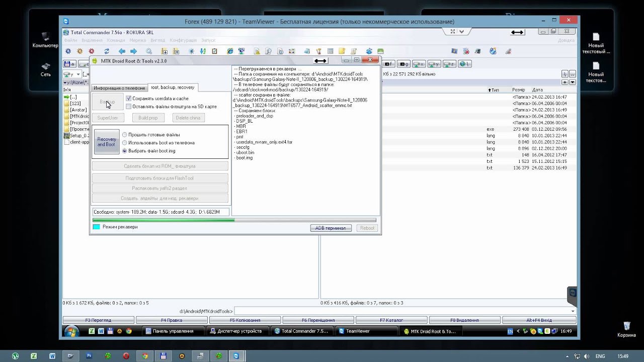Open the Команди menu in Total Commander
Viewport: 644px width, 362px height.
[116, 40]
